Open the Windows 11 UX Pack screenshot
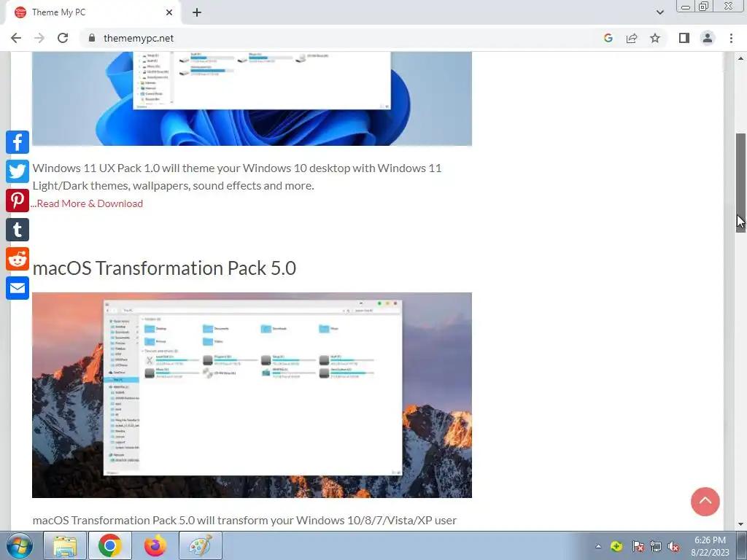The width and height of the screenshot is (747, 560). [x=252, y=98]
